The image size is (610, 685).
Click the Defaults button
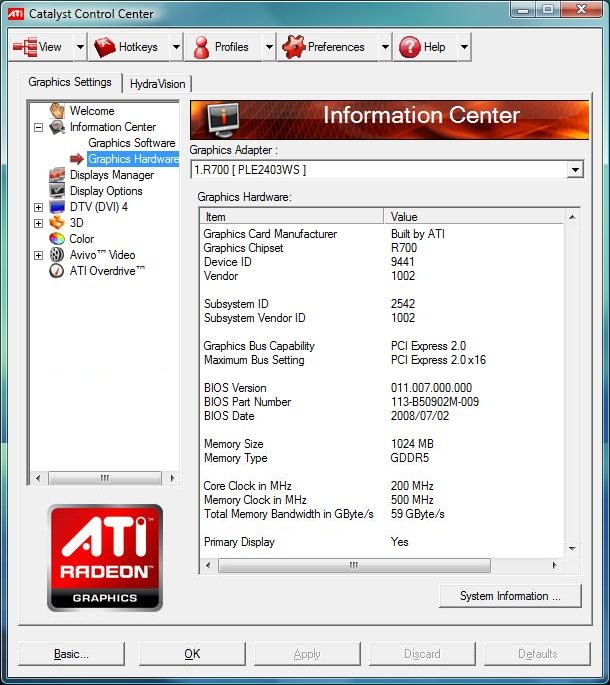point(537,654)
